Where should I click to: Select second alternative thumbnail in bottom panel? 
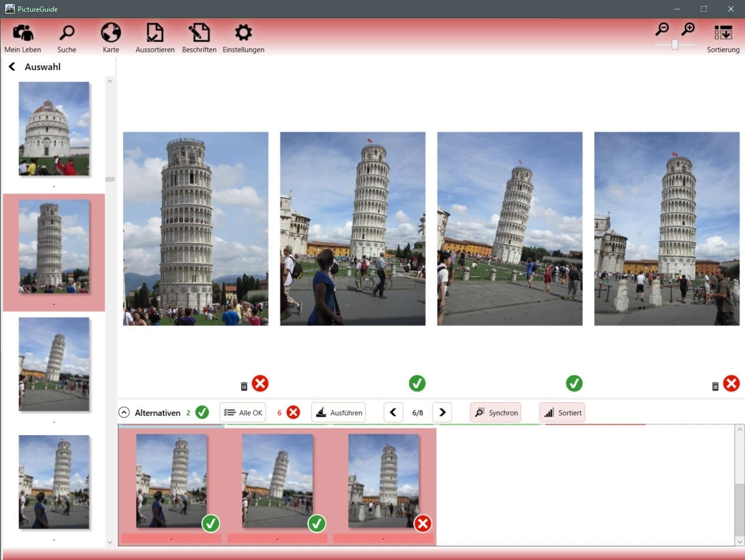(x=277, y=481)
